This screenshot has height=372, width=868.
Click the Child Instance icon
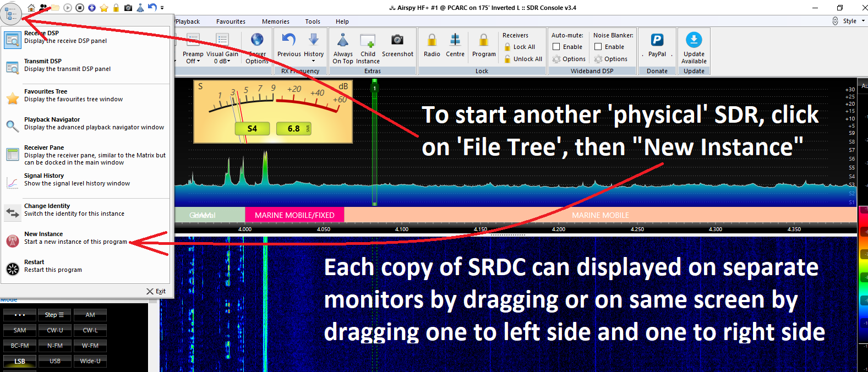point(368,40)
